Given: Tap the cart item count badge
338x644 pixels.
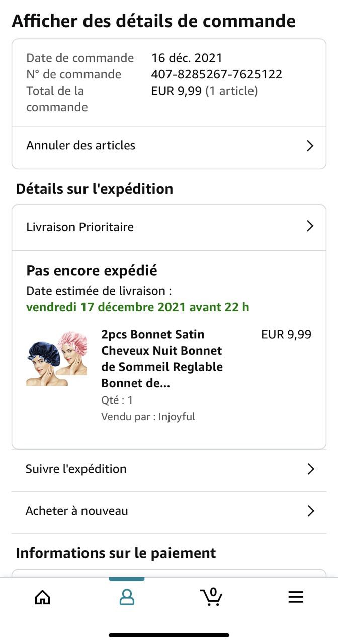Looking at the screenshot, I should pos(213,592).
